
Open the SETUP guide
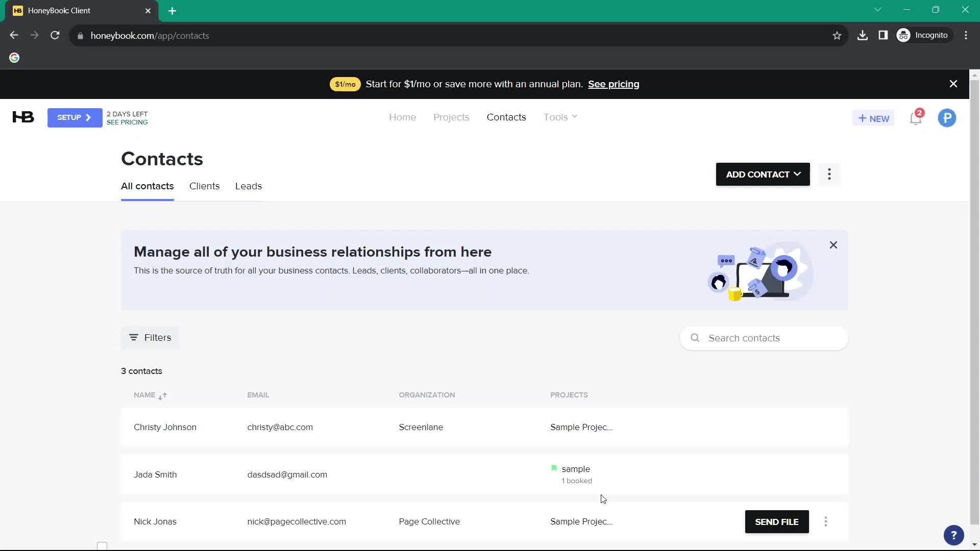tap(75, 118)
